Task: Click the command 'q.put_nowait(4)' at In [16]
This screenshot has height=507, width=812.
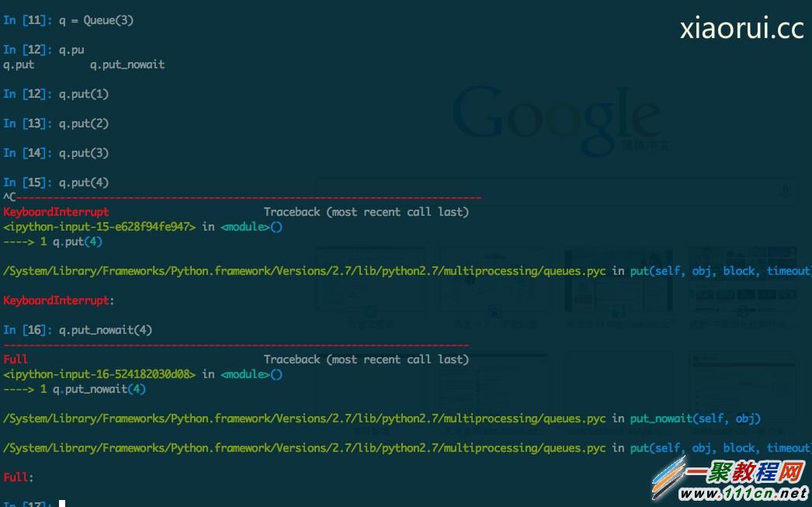Action: tap(105, 331)
